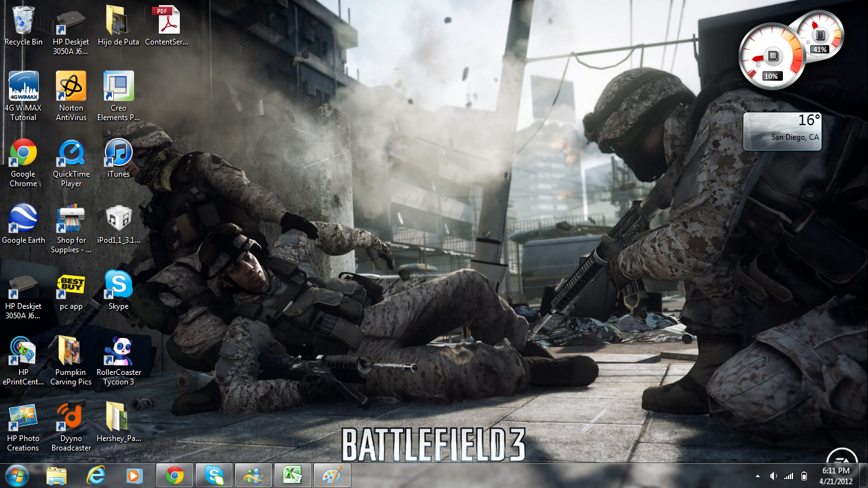The height and width of the screenshot is (488, 868).
Task: Switch to Excel in the taskbar
Action: [x=292, y=475]
